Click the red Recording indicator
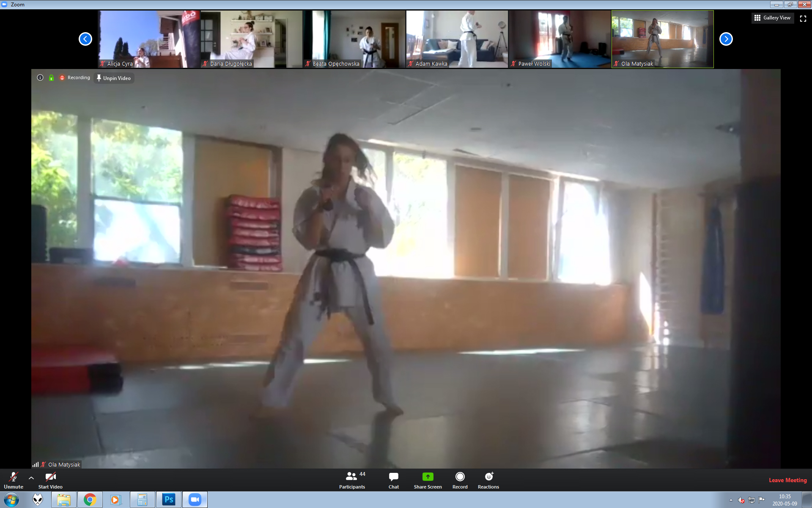 pos(75,77)
